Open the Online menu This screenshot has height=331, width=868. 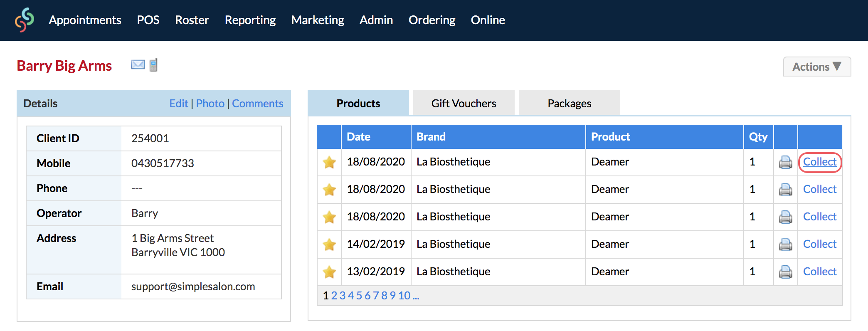tap(488, 20)
